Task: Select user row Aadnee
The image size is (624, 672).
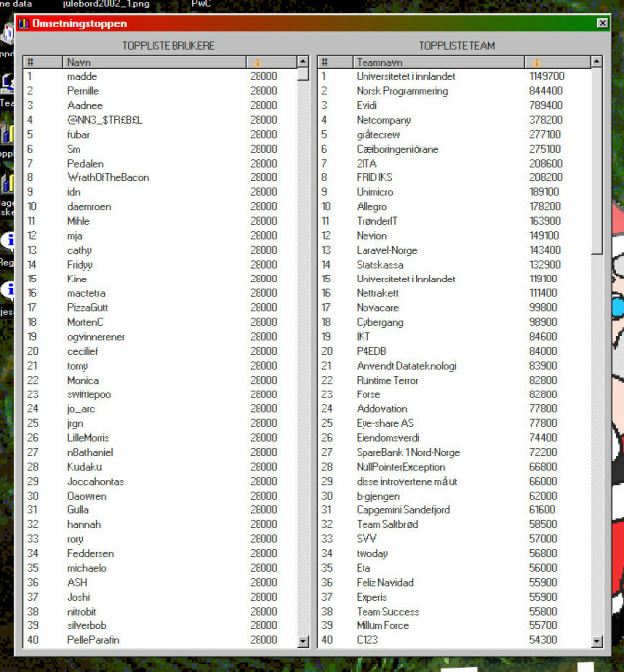Action: [160, 105]
